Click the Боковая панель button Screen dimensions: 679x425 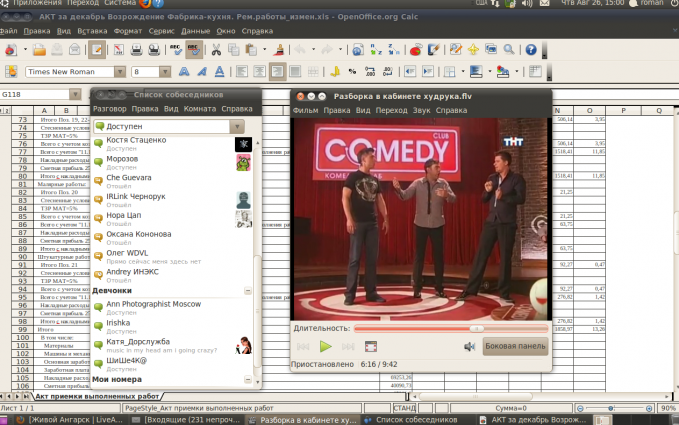(x=515, y=346)
